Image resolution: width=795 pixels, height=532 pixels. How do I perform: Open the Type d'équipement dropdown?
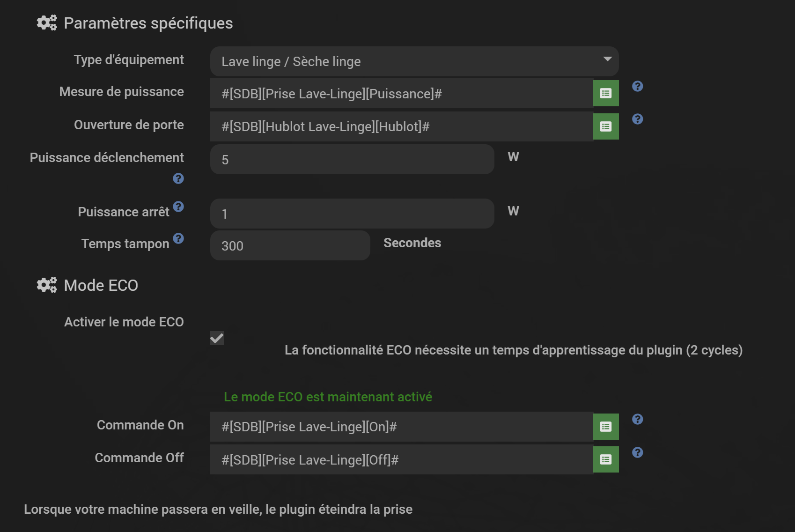(x=414, y=61)
